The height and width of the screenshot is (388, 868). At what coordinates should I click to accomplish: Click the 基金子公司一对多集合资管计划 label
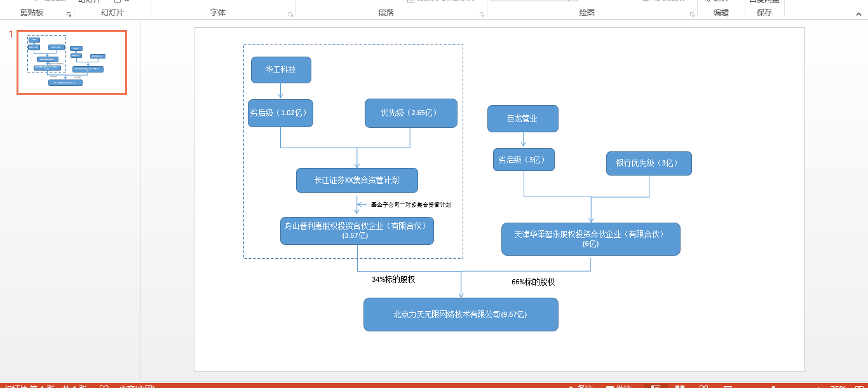click(411, 205)
